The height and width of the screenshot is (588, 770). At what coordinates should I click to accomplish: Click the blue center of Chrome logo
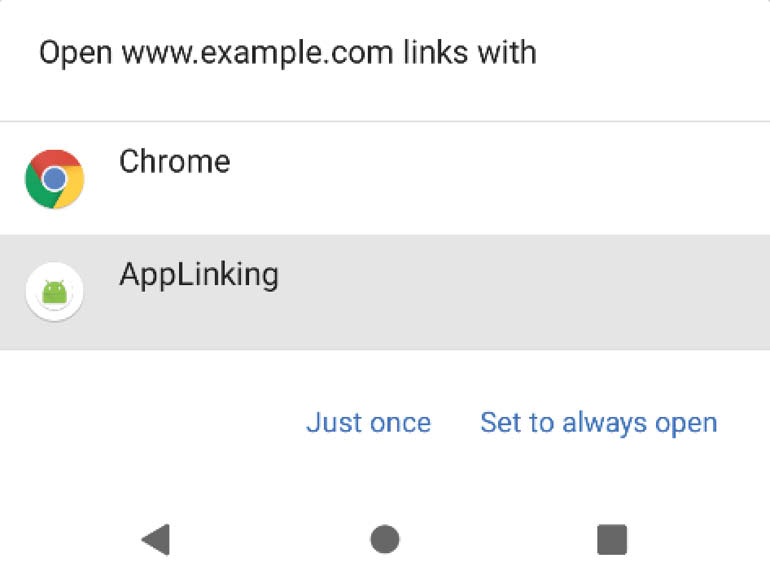[x=55, y=179]
